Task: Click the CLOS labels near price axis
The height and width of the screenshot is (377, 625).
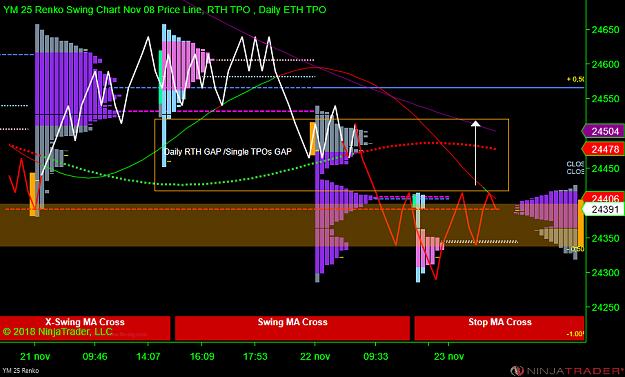Action: [x=575, y=168]
